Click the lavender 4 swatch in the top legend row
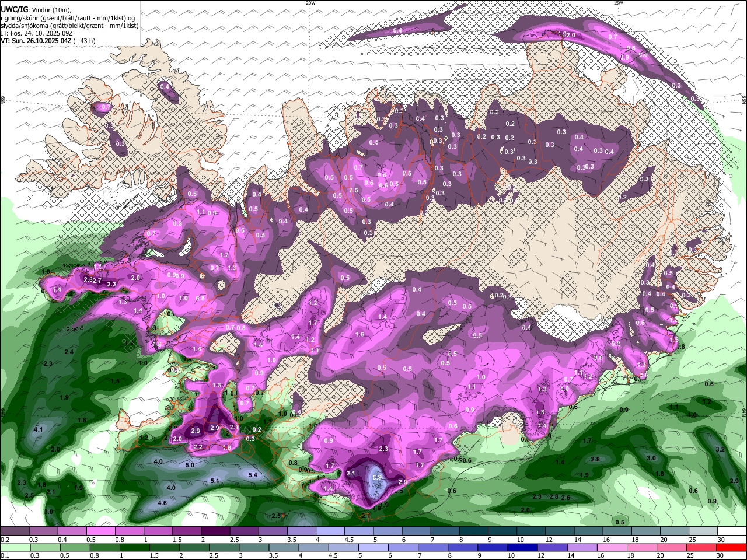 329,531
